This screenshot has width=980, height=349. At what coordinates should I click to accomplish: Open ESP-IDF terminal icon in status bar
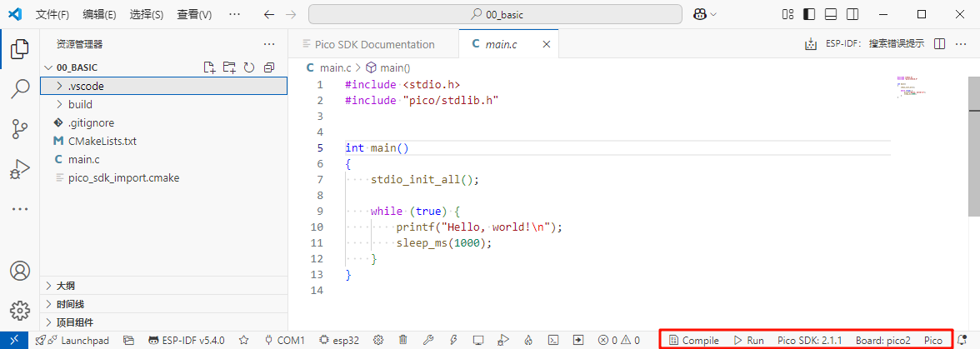point(553,341)
